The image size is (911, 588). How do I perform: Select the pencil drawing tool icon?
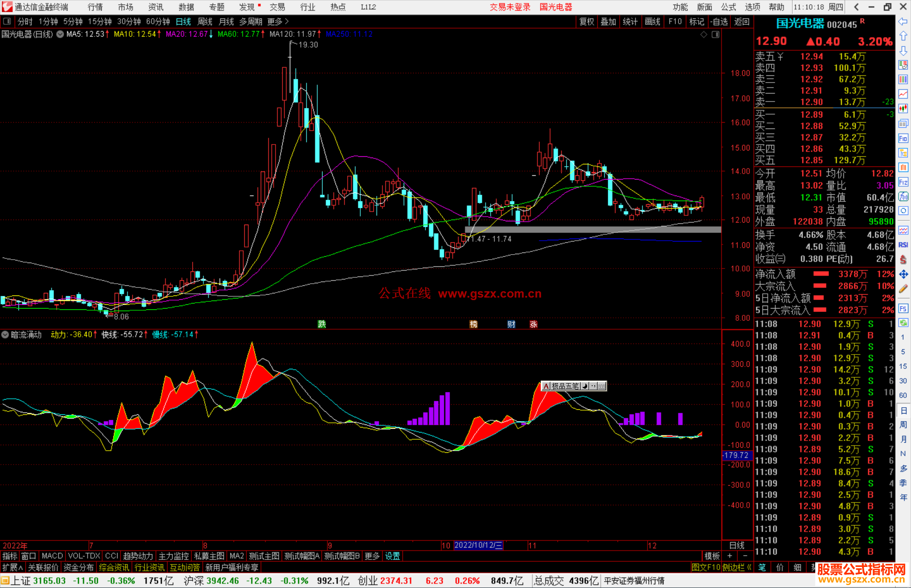pos(903,289)
